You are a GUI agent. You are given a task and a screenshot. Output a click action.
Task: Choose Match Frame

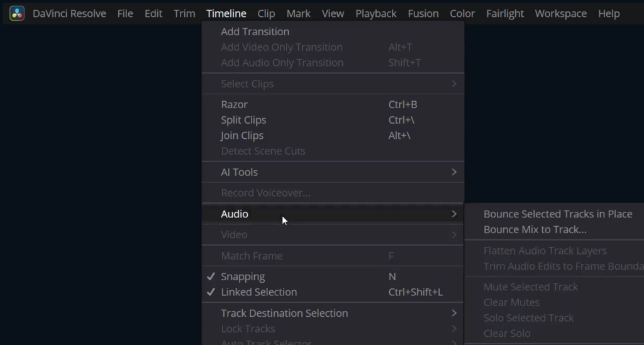[333, 256]
